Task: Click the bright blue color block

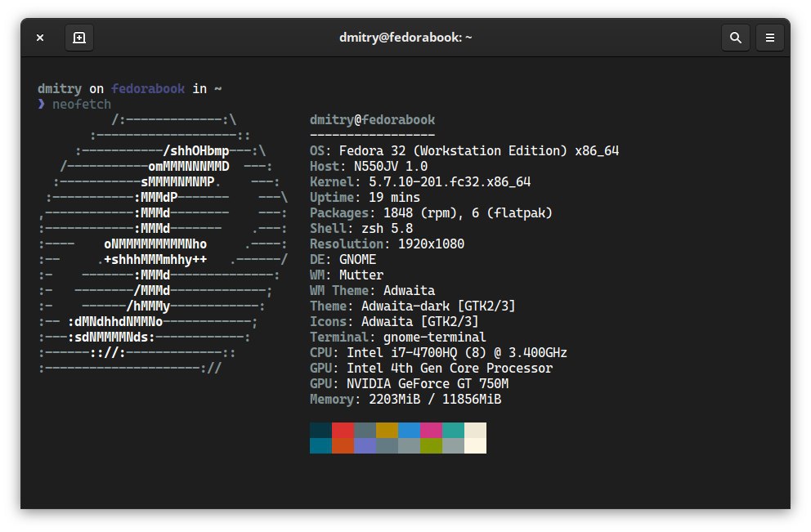Action: (x=409, y=430)
